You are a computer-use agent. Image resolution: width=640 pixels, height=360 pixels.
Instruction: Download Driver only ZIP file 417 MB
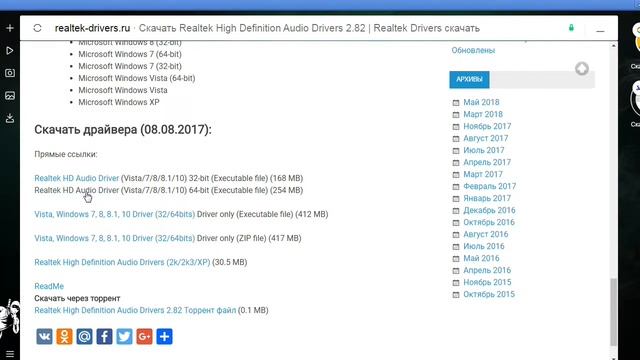114,238
